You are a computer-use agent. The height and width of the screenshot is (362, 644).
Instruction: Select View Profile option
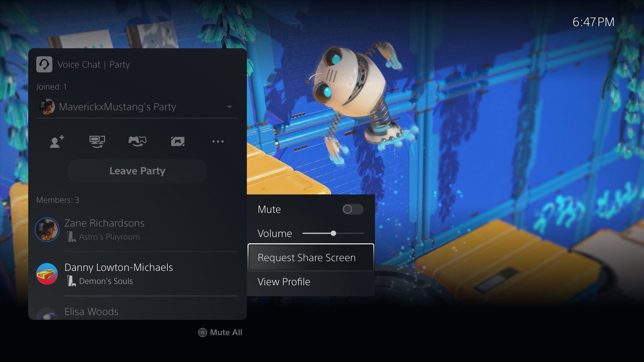click(283, 282)
